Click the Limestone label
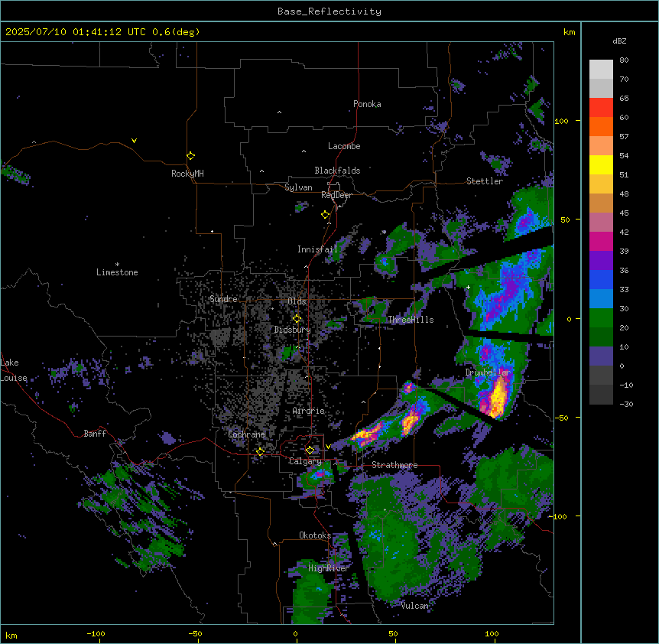 117,272
